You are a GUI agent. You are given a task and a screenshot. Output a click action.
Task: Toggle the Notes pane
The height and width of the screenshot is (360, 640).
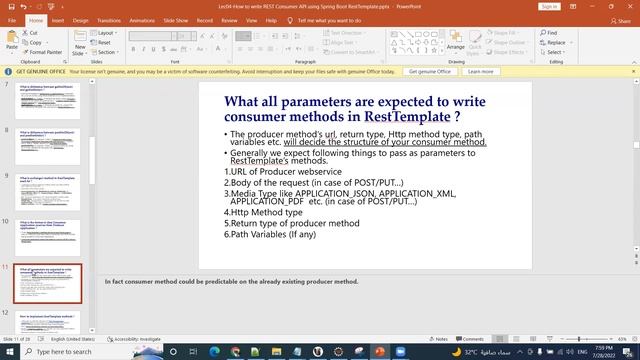tap(439, 339)
